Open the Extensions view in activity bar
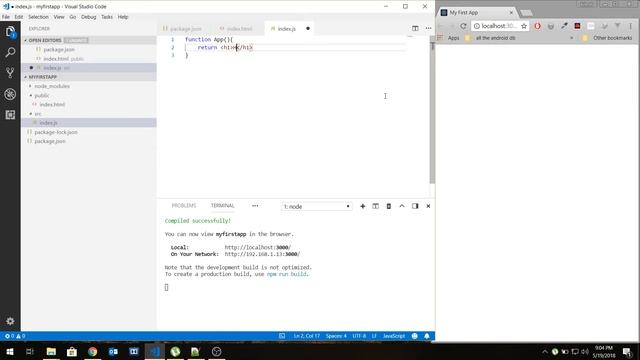Viewport: 640px width, 360px height. coord(10,115)
